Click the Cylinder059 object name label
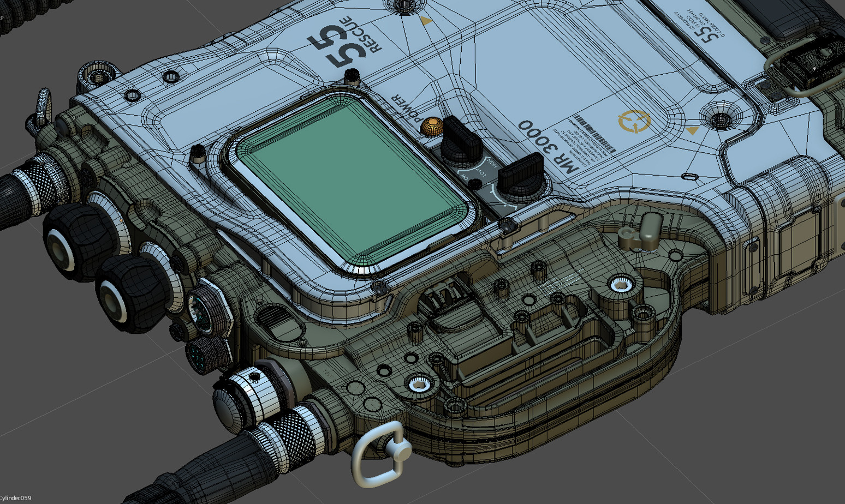 16,498
